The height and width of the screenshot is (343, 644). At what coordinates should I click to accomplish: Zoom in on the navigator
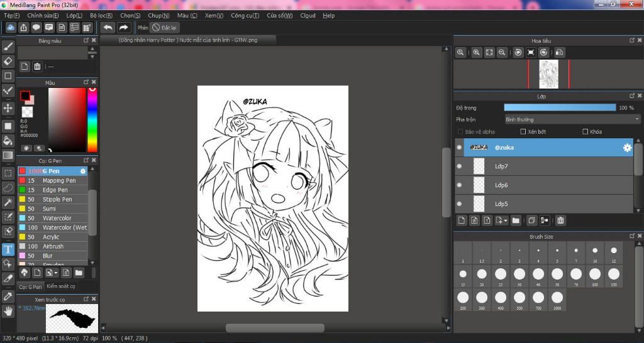pos(477,53)
